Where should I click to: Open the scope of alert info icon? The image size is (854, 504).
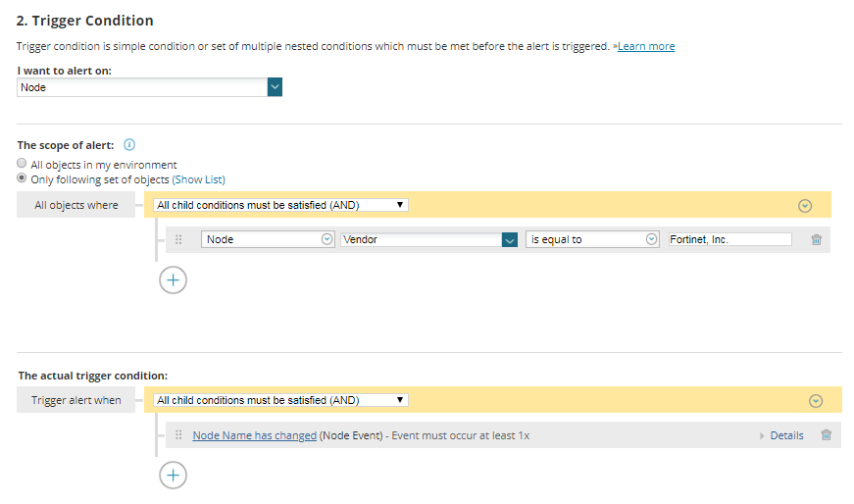[x=129, y=145]
